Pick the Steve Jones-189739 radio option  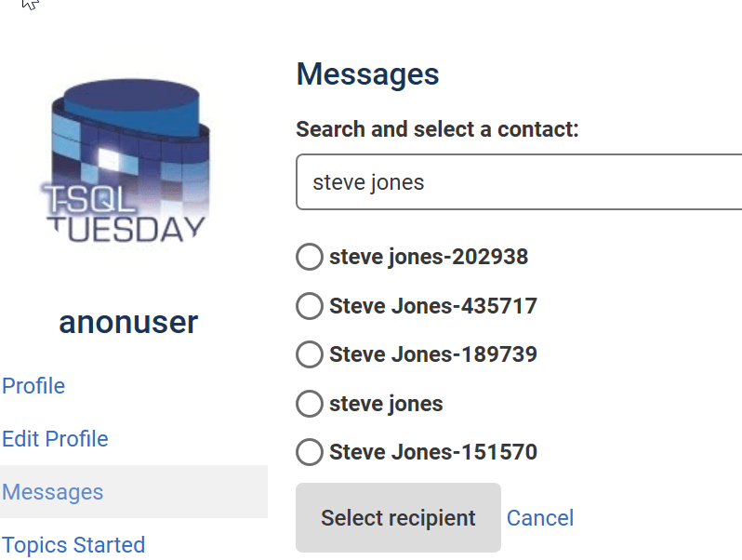(x=309, y=354)
